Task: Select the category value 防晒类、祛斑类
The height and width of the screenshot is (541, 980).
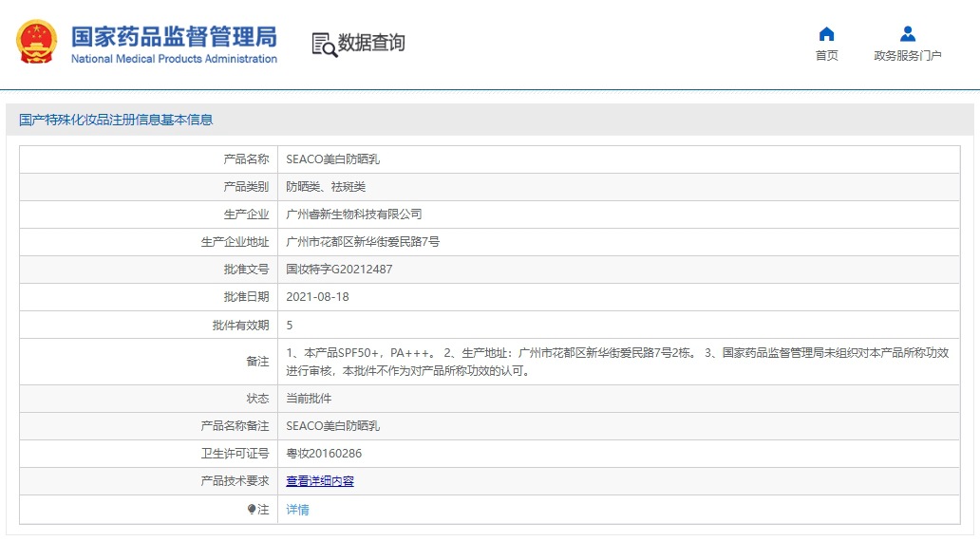Action: coord(326,187)
